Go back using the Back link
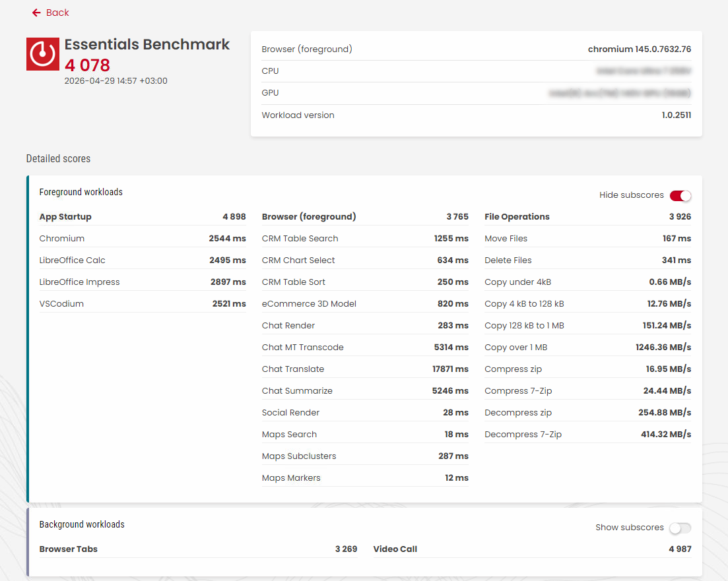Screen dimensions: 728x581 click(x=50, y=13)
